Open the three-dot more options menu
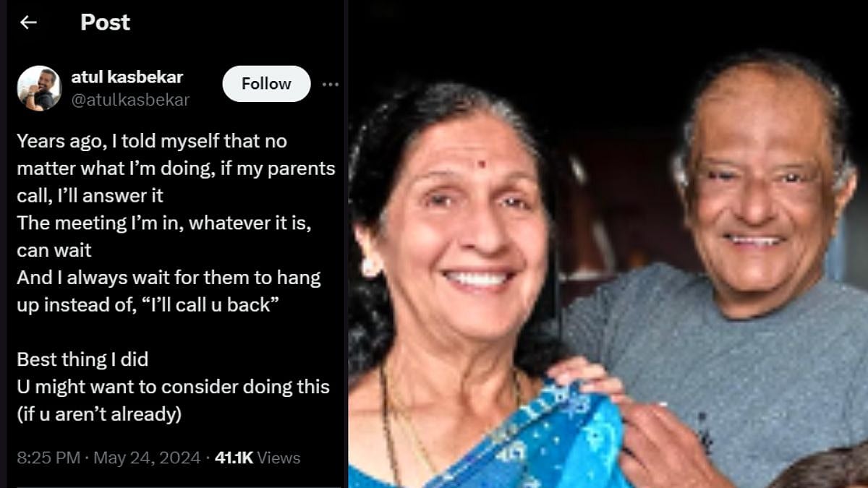The image size is (868, 488). (x=331, y=85)
